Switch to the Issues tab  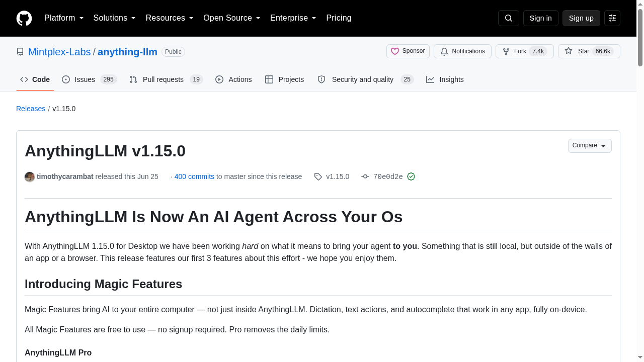tap(90, 79)
